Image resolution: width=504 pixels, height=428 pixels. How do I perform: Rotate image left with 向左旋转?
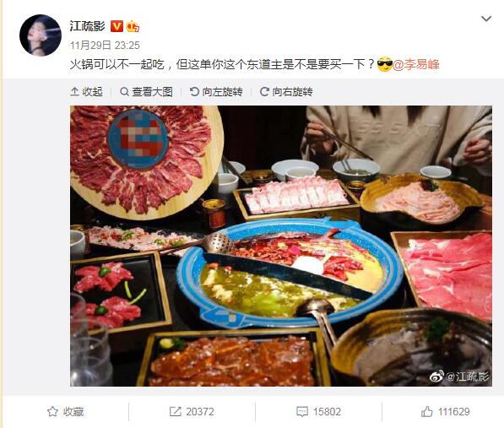point(216,92)
